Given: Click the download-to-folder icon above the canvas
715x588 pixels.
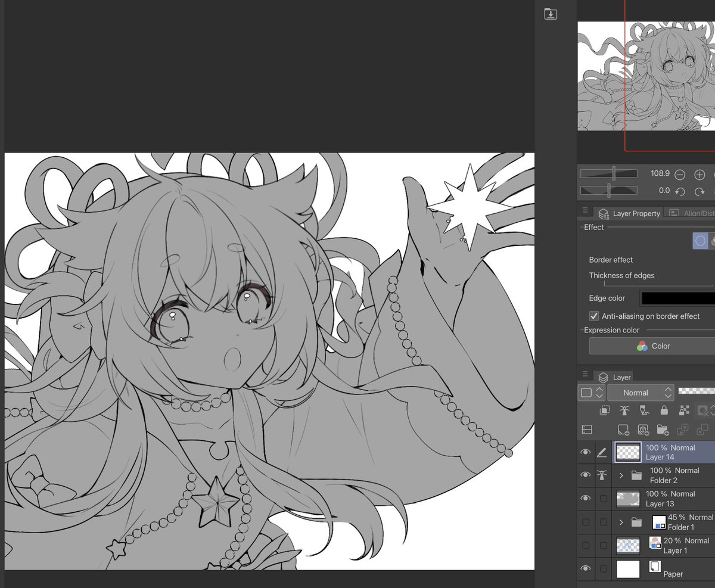Looking at the screenshot, I should point(551,14).
